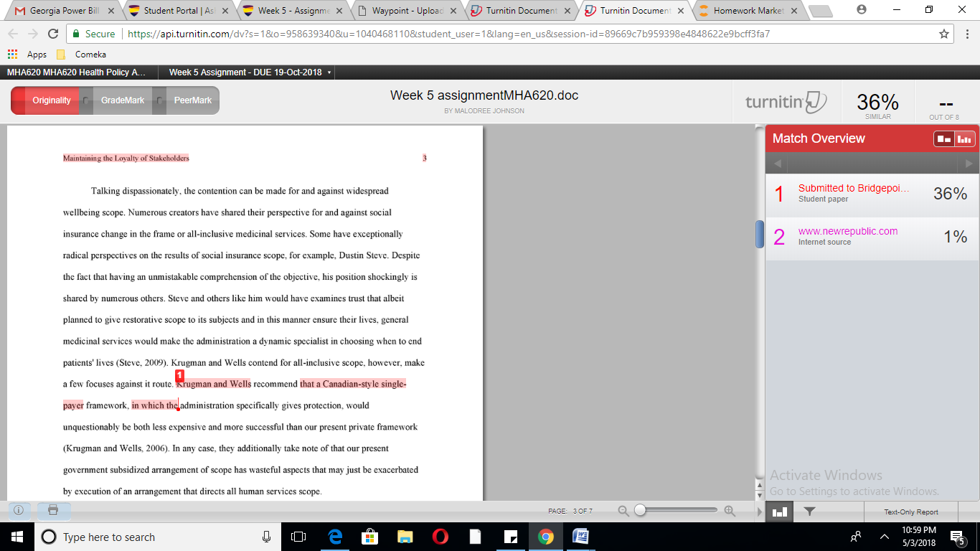The image size is (980, 551).
Task: Click highlighted text 'Krugman and Wells'
Action: [215, 384]
